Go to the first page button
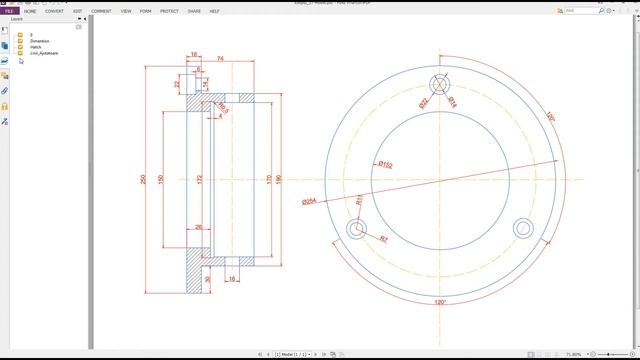The height and width of the screenshot is (360, 640). click(260, 354)
